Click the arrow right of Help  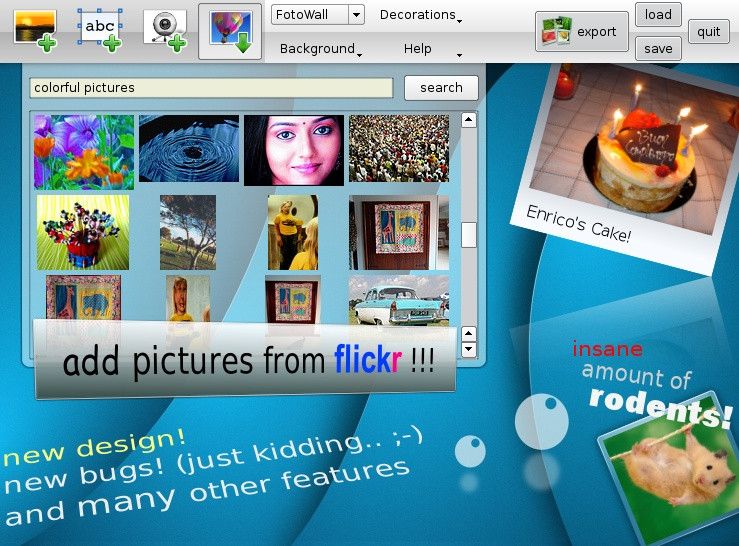[459, 55]
